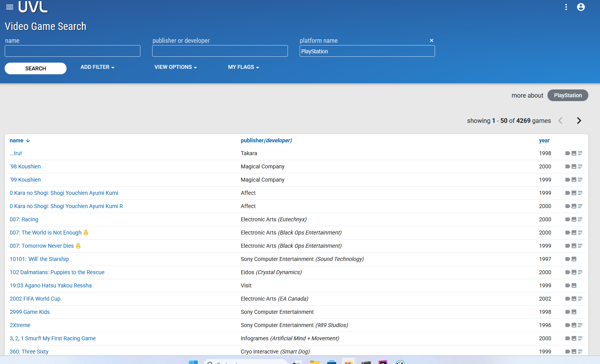Click the image icon in the 19:03 Agano Hatsu row
Screen dimensions: 600x364
(574, 285)
